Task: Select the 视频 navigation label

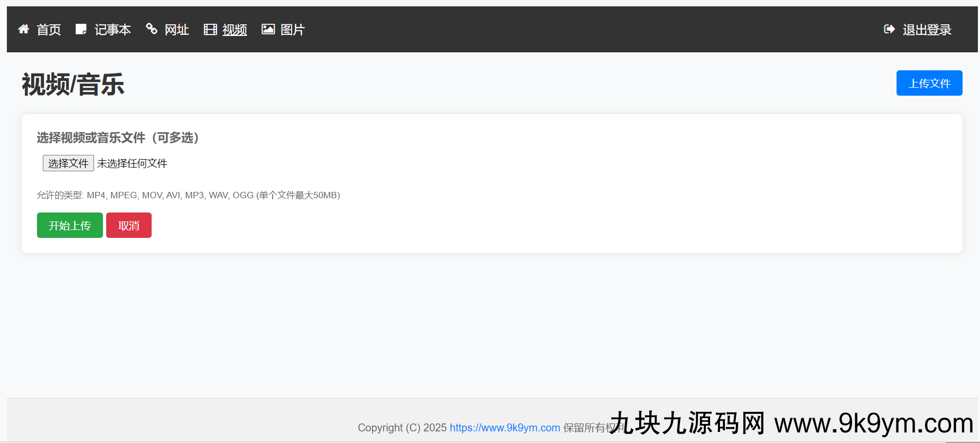Action: [235, 30]
